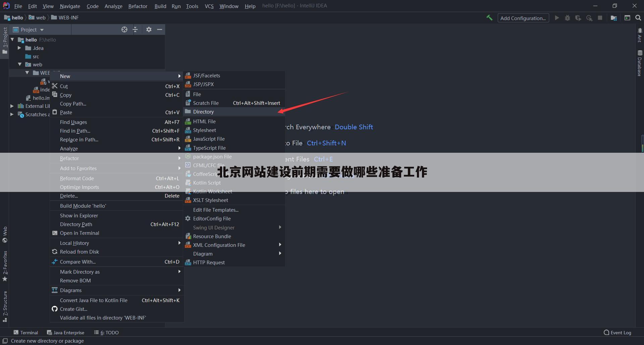Choose JSP/JSPX in the New submenu
The height and width of the screenshot is (345, 644).
[234, 84]
